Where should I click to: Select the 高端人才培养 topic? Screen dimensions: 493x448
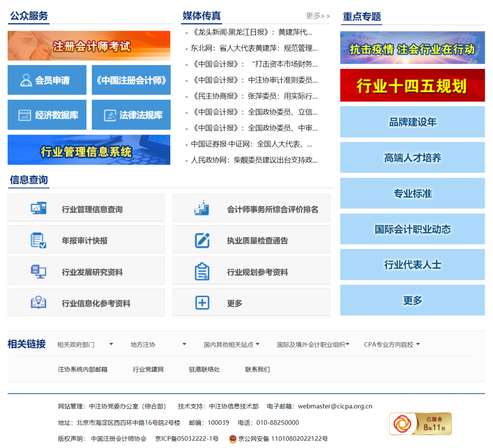coord(413,157)
